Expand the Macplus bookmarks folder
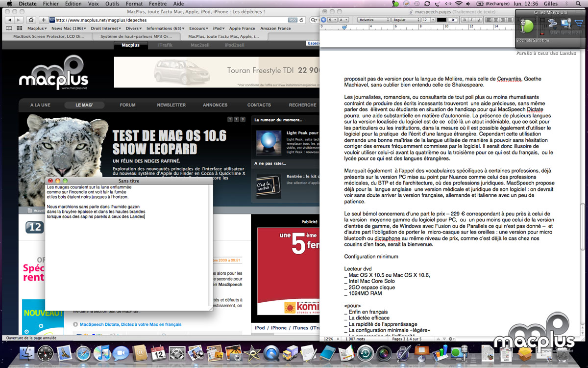 pyautogui.click(x=37, y=28)
